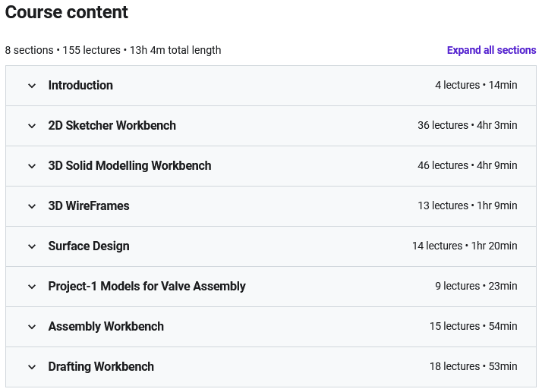Expand the Project-1 Valve Assembly chevron
The width and height of the screenshot is (542, 392).
pos(32,287)
